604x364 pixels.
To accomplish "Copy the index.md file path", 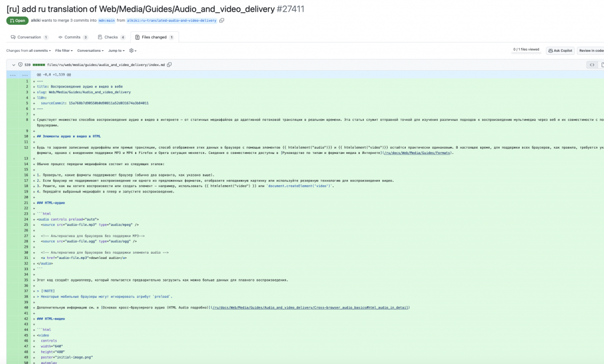I will (x=169, y=64).
